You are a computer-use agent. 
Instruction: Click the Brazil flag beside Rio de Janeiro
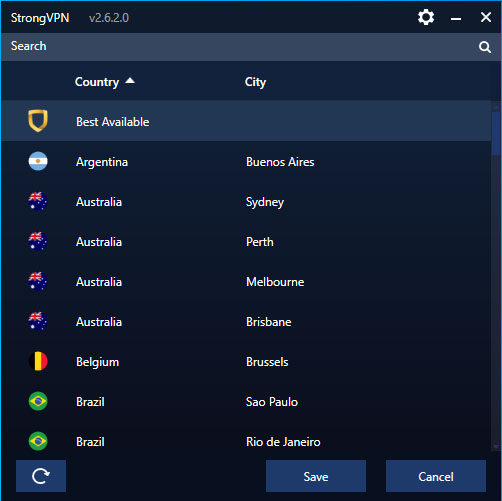coord(38,441)
